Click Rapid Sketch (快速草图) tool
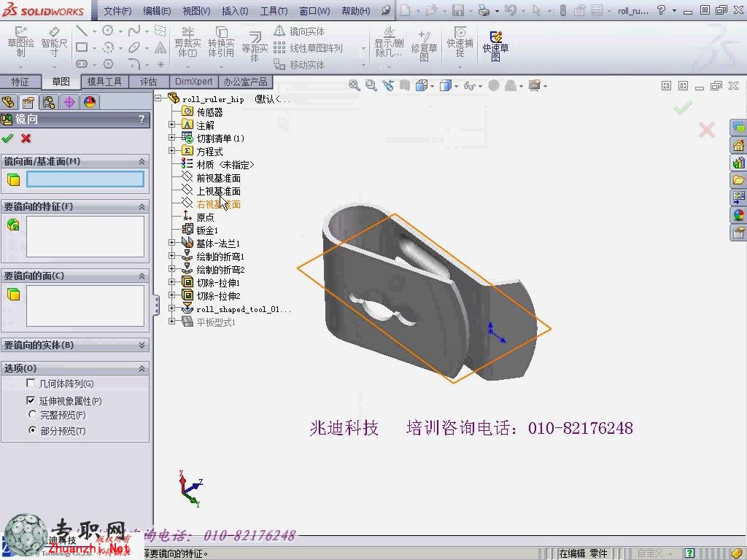The image size is (747, 560). tap(495, 46)
